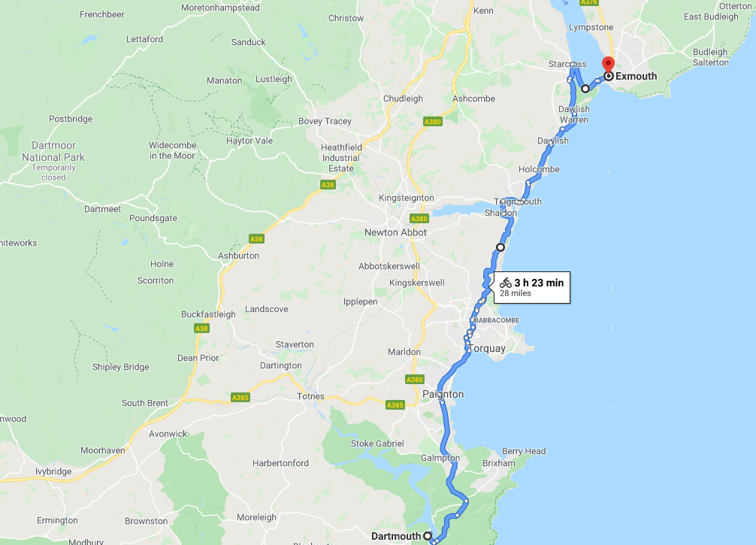The height and width of the screenshot is (545, 756).
Task: Click the A38 road shield near Ashburton
Action: (256, 239)
